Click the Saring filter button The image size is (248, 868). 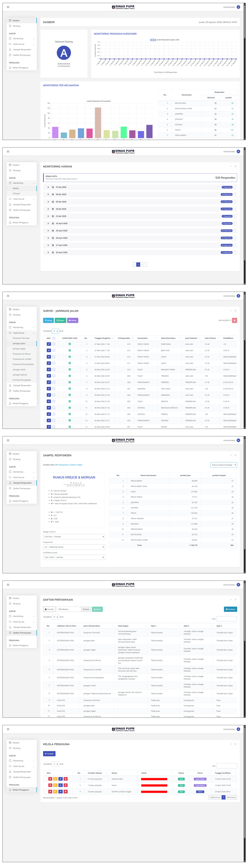click(48, 320)
